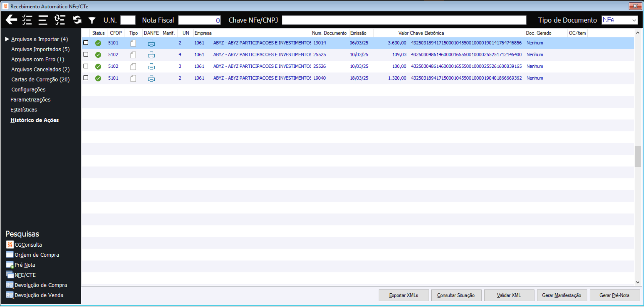The height and width of the screenshot is (307, 644).
Task: Click the filter funnel icon
Action: pos(92,20)
